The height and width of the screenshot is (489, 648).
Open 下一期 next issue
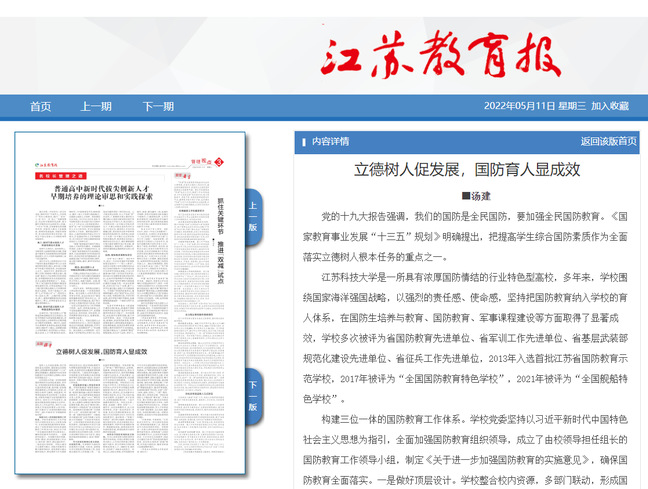[157, 106]
